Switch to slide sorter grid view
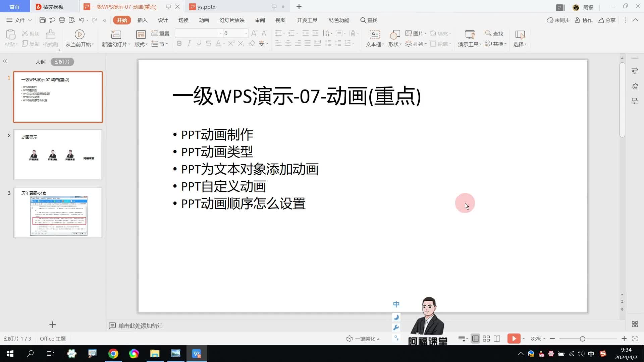This screenshot has height=362, width=644. (486, 339)
